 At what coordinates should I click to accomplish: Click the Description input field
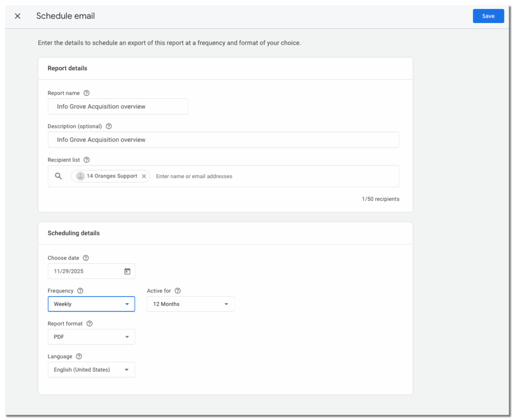click(x=223, y=139)
